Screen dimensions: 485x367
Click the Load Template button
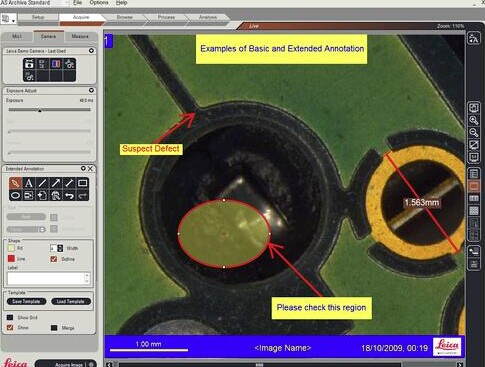(71, 301)
